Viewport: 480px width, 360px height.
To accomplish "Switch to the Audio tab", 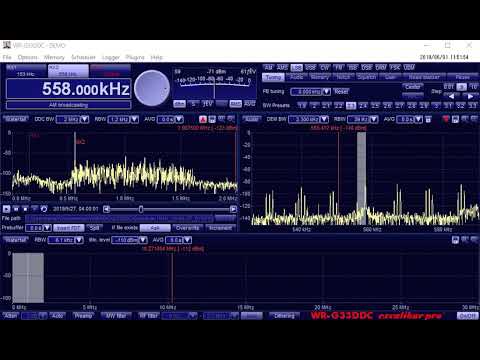I will pyautogui.click(x=296, y=77).
